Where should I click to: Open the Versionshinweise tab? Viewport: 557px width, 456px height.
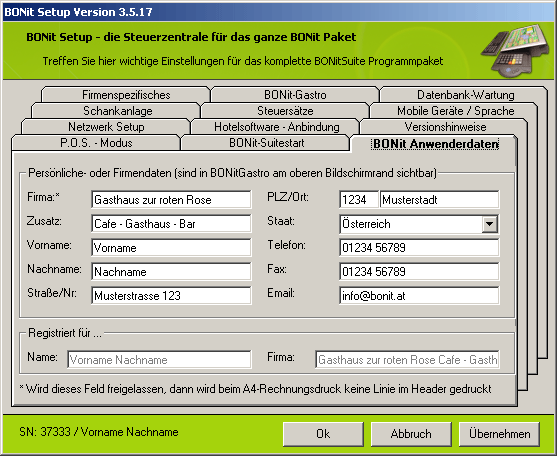pyautogui.click(x=445, y=126)
